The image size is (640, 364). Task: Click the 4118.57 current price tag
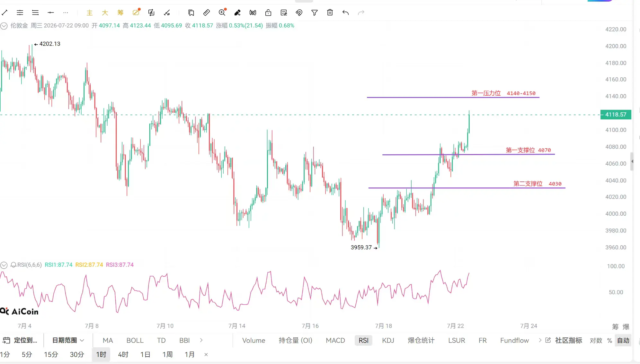pyautogui.click(x=616, y=115)
